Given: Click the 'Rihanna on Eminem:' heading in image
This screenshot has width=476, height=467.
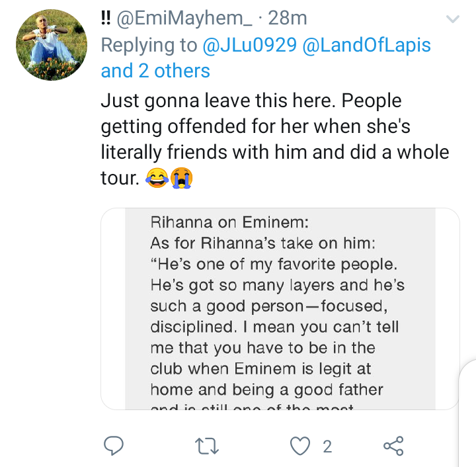Looking at the screenshot, I should pyautogui.click(x=229, y=222).
